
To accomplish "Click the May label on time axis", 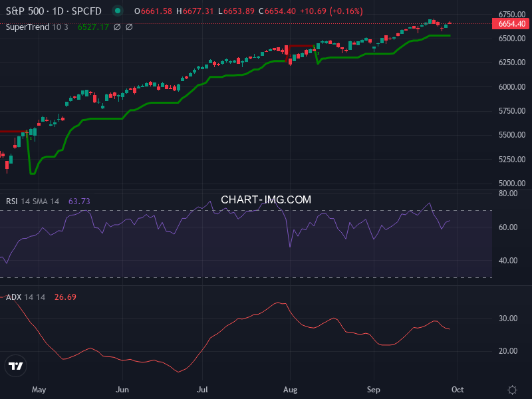I will 39,390.
